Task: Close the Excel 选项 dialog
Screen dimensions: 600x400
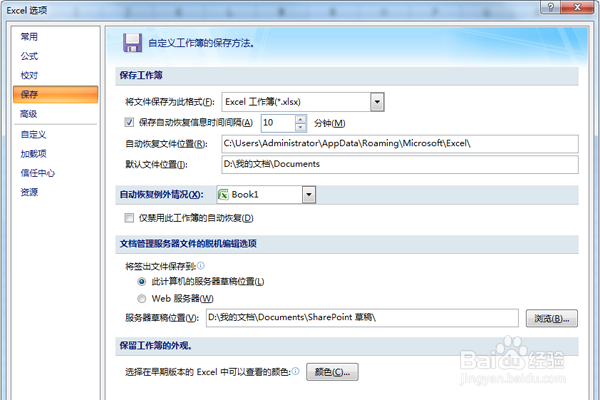Action: 577,7
